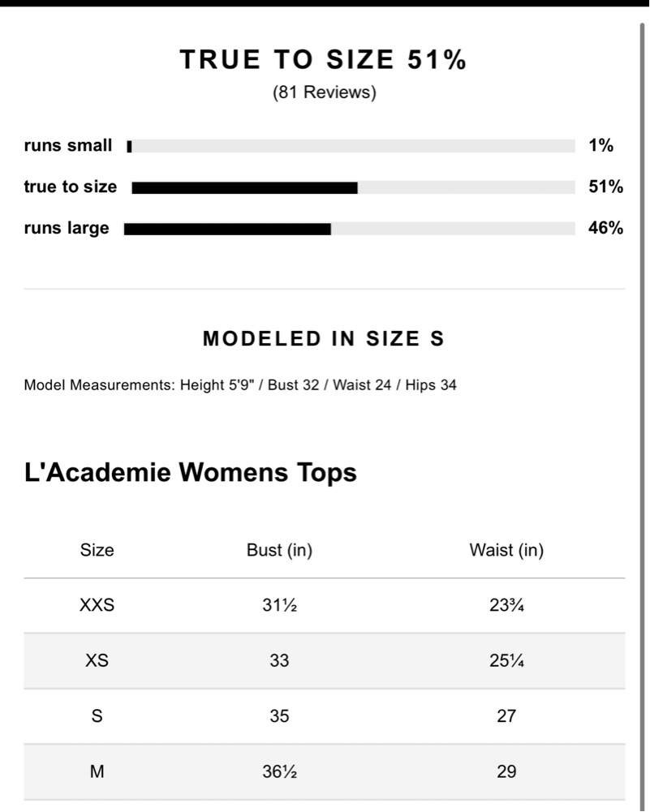Click the L'Academie Womens Tops title
650x812 pixels.
pyautogui.click(x=190, y=472)
